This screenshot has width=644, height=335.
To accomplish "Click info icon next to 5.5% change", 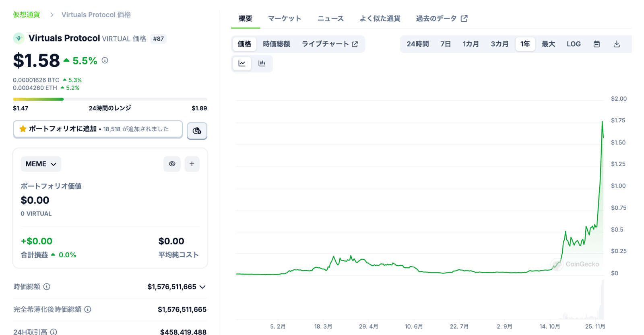I will tap(105, 60).
